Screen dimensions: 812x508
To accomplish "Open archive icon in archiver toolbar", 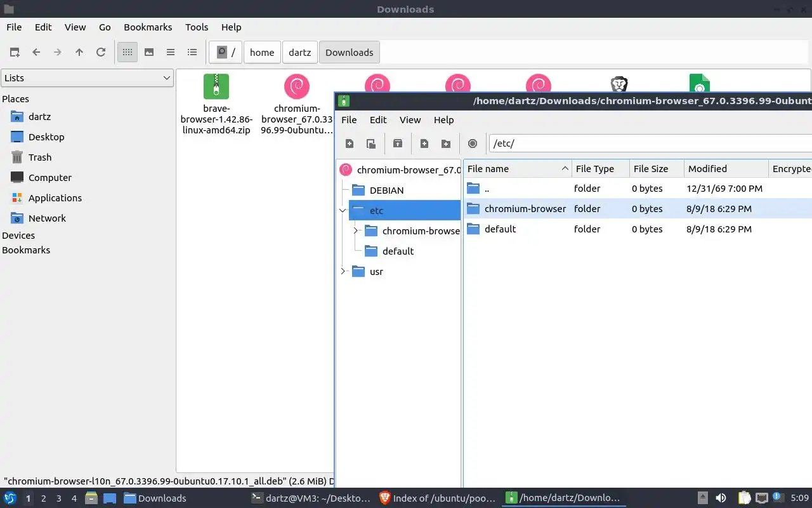I will click(371, 144).
